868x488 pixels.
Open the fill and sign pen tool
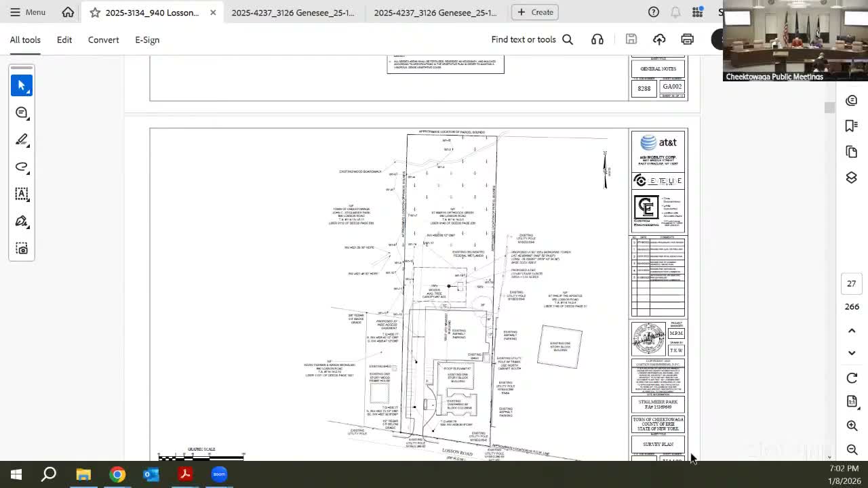[22, 222]
